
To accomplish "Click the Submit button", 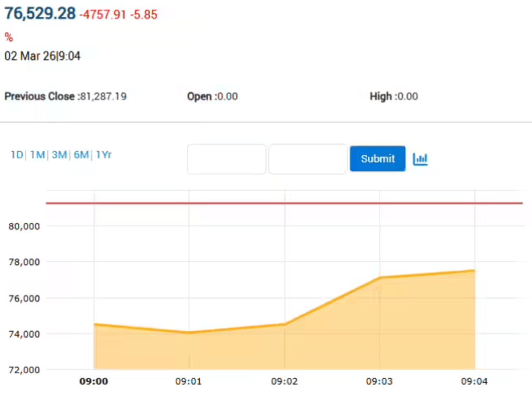I will click(x=377, y=159).
